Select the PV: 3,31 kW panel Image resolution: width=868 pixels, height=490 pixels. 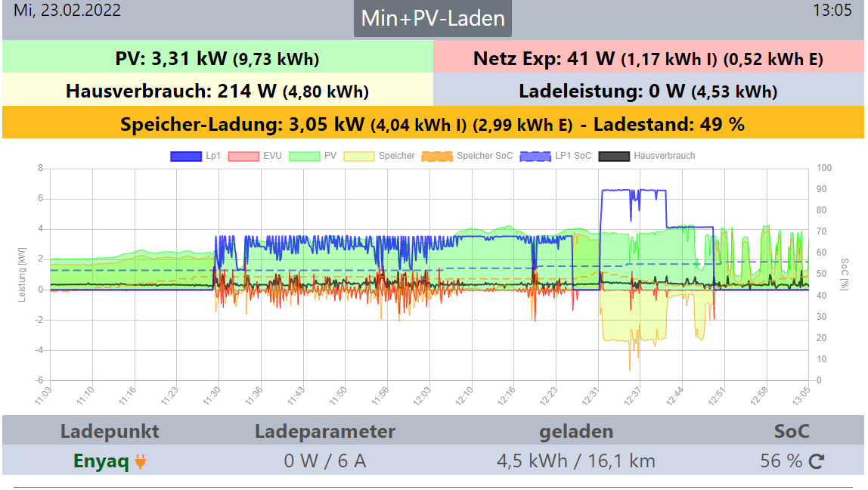click(218, 57)
